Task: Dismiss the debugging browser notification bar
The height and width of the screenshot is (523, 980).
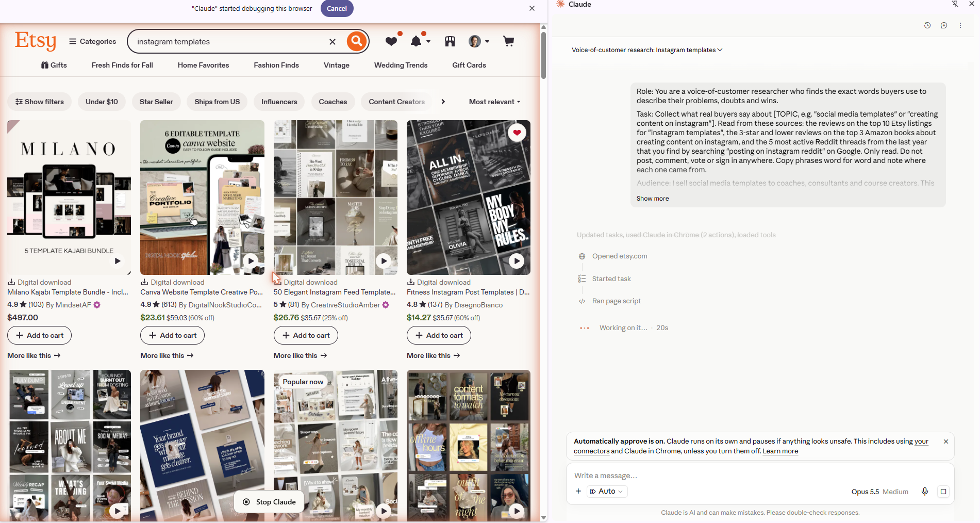Action: pos(532,8)
